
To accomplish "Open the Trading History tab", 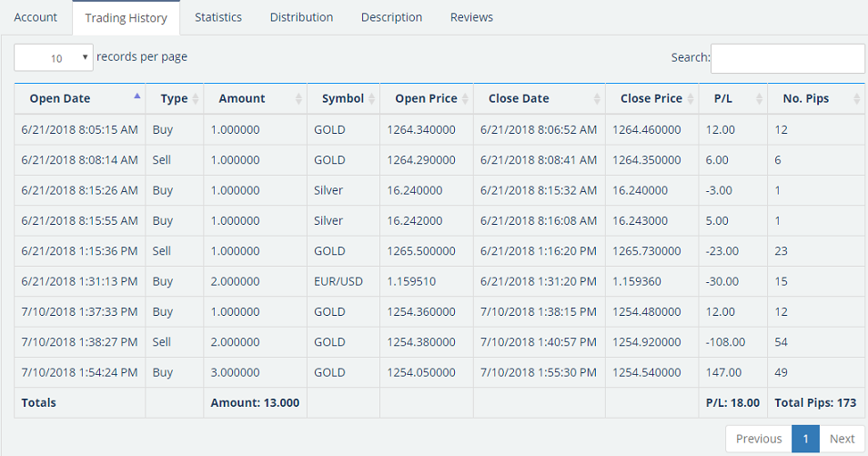I will [x=126, y=17].
